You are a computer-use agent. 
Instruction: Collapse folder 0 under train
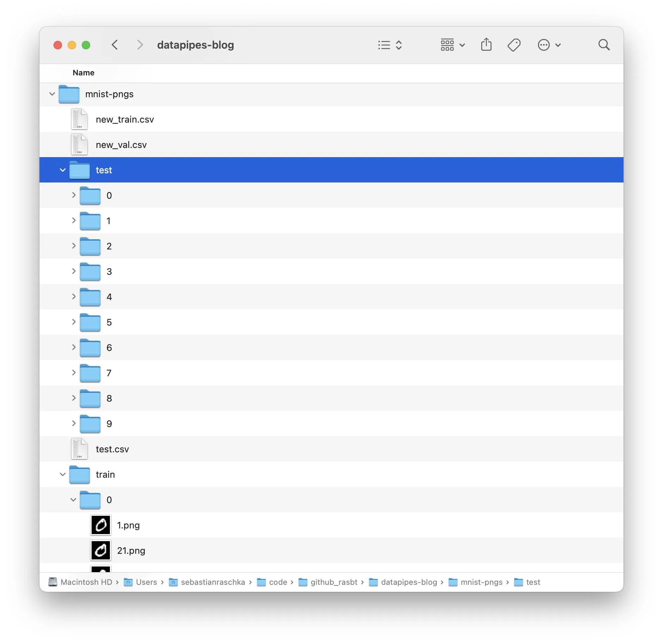[x=73, y=500]
